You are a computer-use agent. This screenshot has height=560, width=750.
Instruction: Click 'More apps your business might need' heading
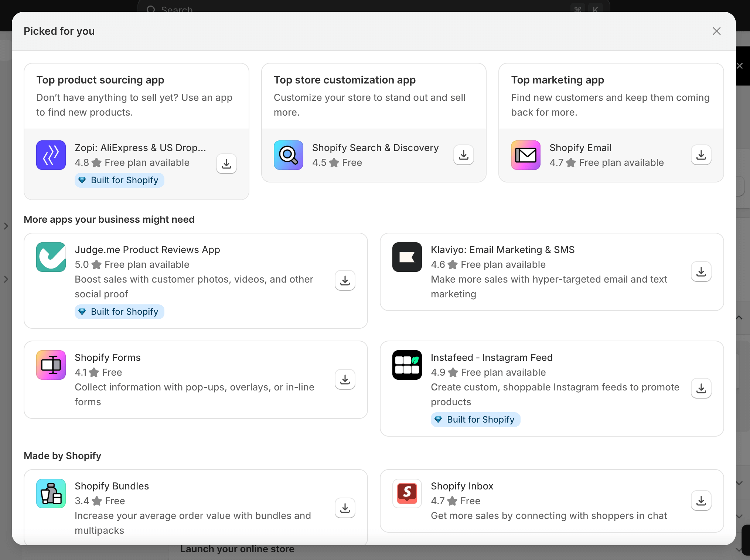(x=109, y=219)
